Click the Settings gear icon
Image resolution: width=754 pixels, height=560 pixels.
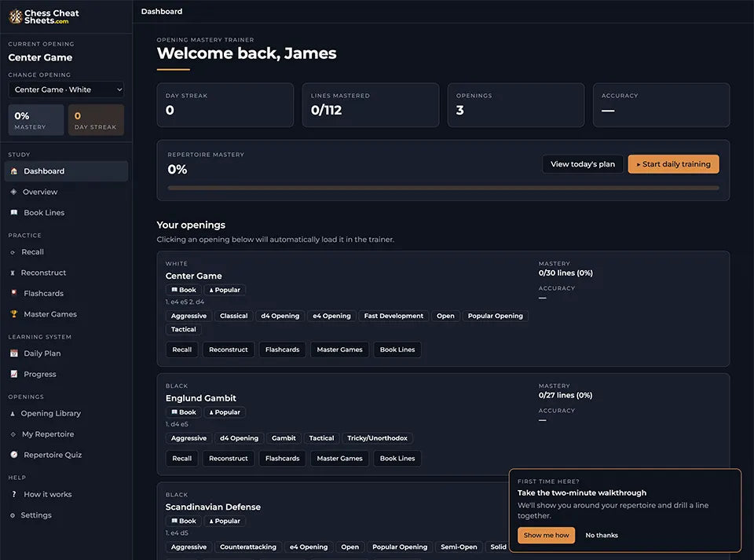coord(13,515)
